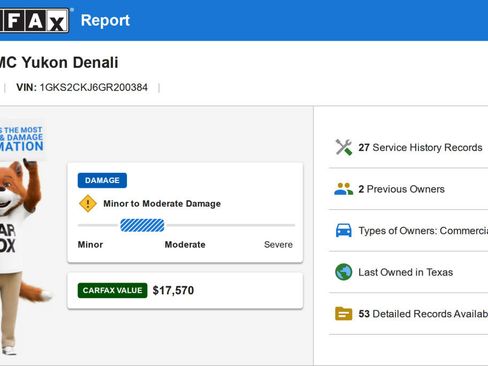This screenshot has width=488, height=366.
Task: Click the $17,570 value amount
Action: point(173,290)
